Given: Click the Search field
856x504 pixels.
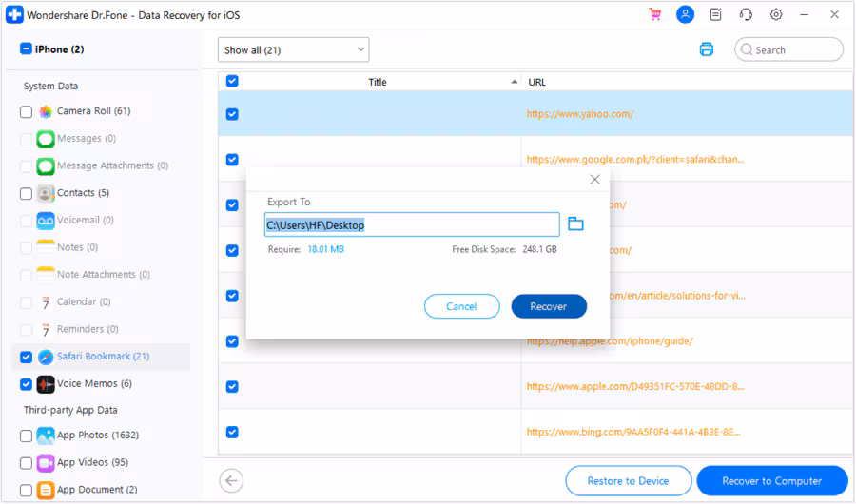Looking at the screenshot, I should pos(788,49).
